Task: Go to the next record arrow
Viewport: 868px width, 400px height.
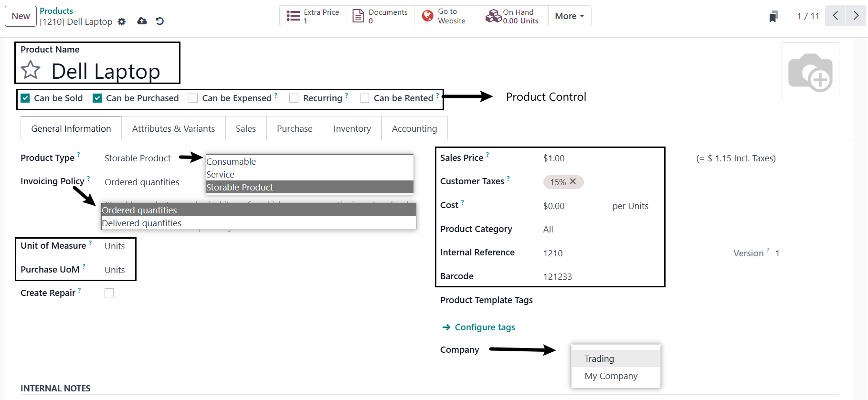Action: 856,16
